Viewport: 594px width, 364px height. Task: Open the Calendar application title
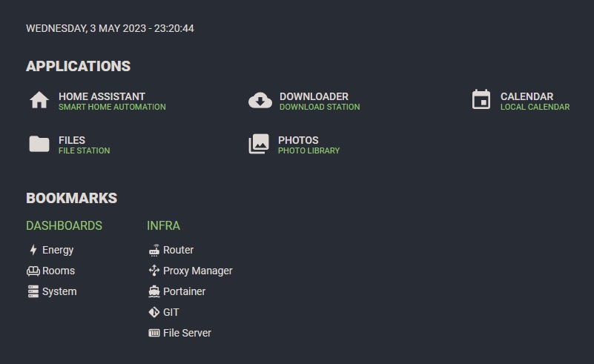(x=527, y=96)
